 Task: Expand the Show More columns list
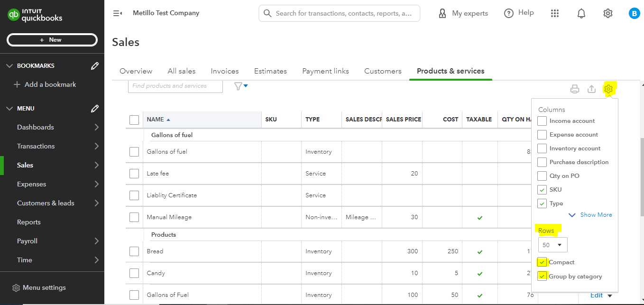click(x=590, y=215)
